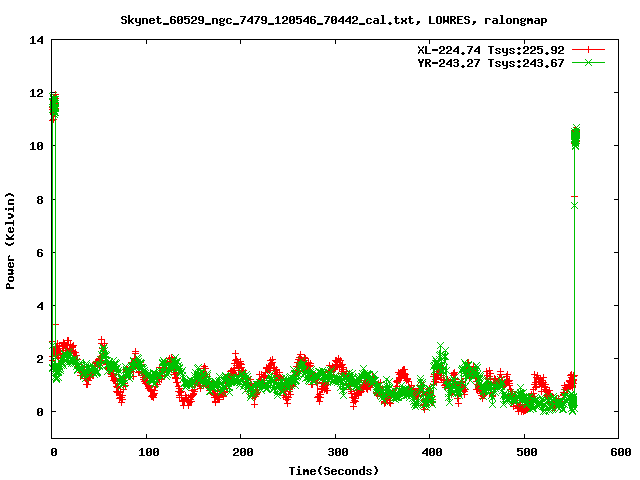Click the y-axis tick label 6
The image size is (640, 480).
point(40,253)
